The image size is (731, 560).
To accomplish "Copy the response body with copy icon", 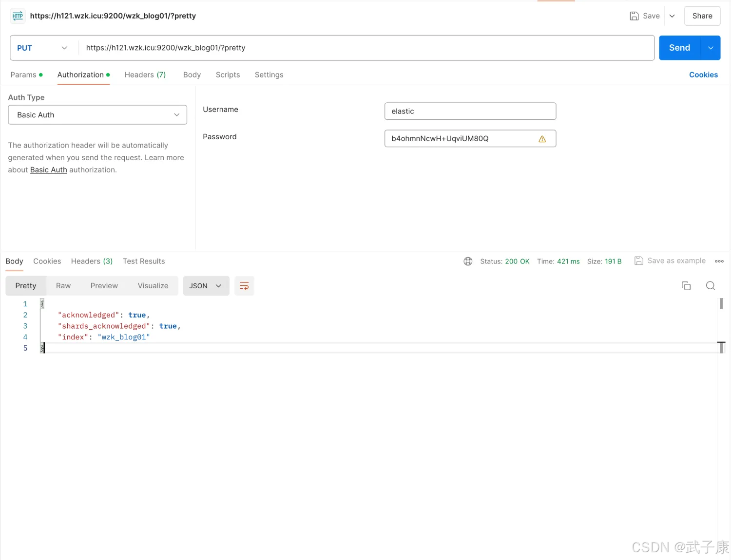I will tap(686, 286).
